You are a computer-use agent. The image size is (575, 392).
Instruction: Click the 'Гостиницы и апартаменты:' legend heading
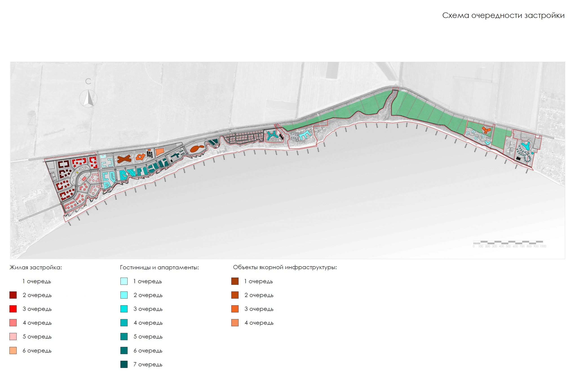coord(159,268)
